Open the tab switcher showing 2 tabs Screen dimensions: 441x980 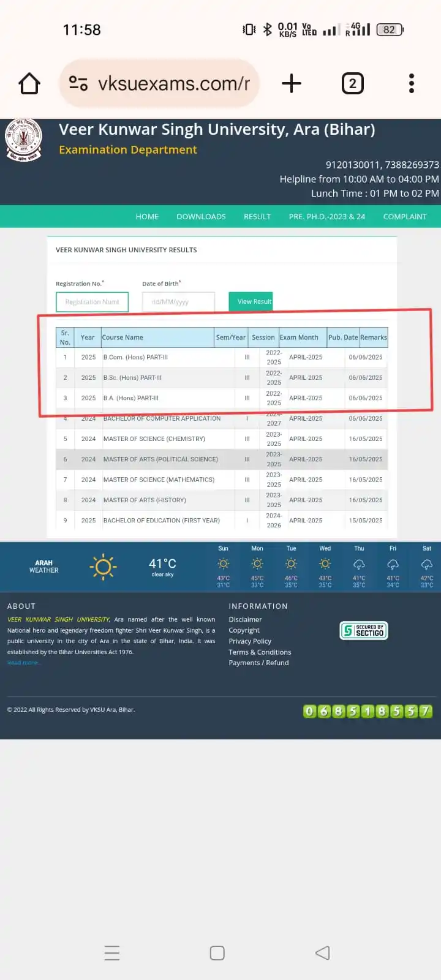(352, 83)
